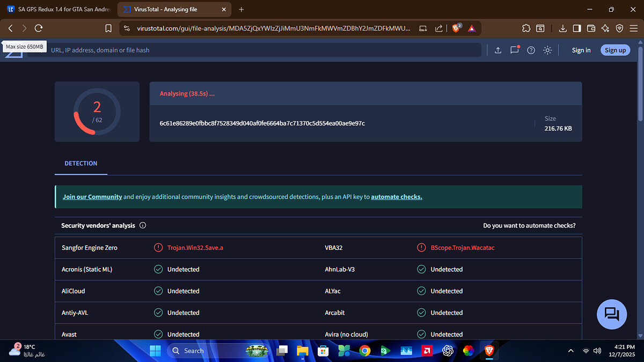
Task: Toggle the browser sidebar panel
Action: click(x=577, y=28)
